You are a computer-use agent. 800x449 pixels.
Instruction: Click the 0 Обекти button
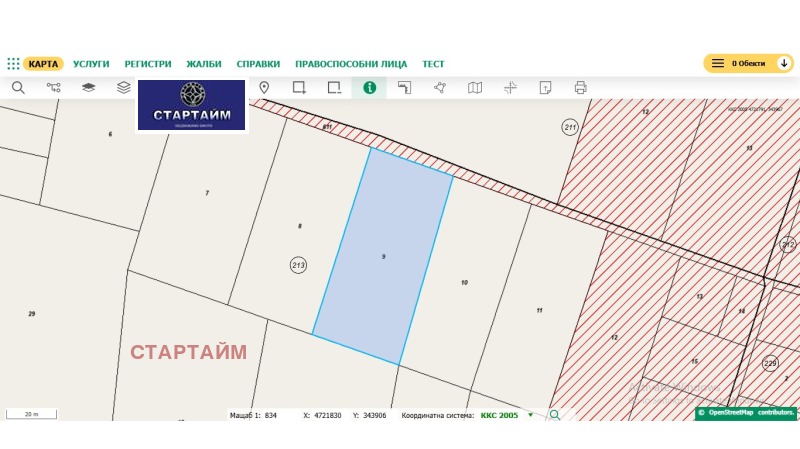point(748,63)
